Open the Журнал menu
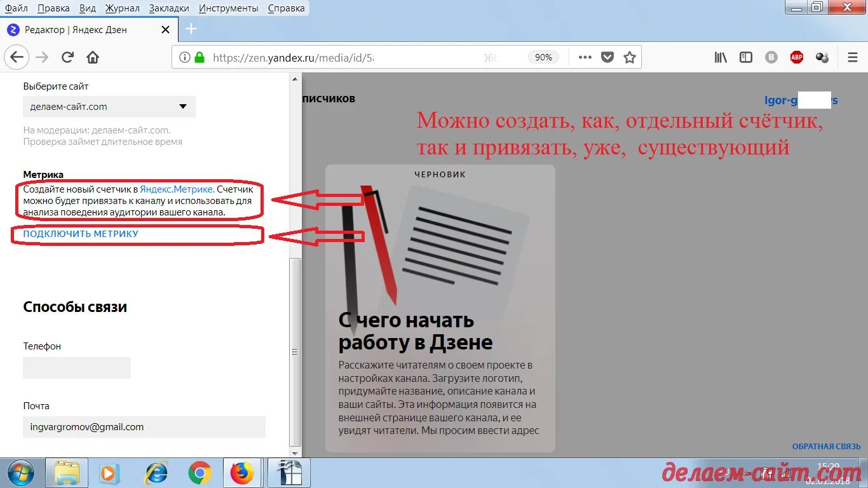 click(x=122, y=8)
